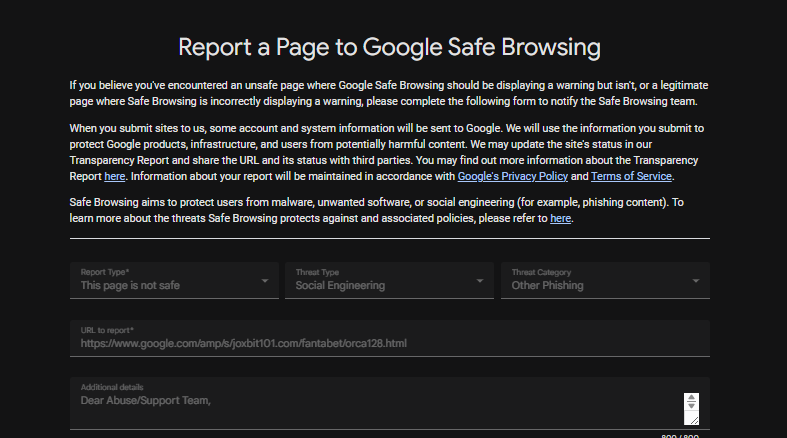Click the Threat Type dropdown arrow
The image size is (787, 438).
(480, 281)
